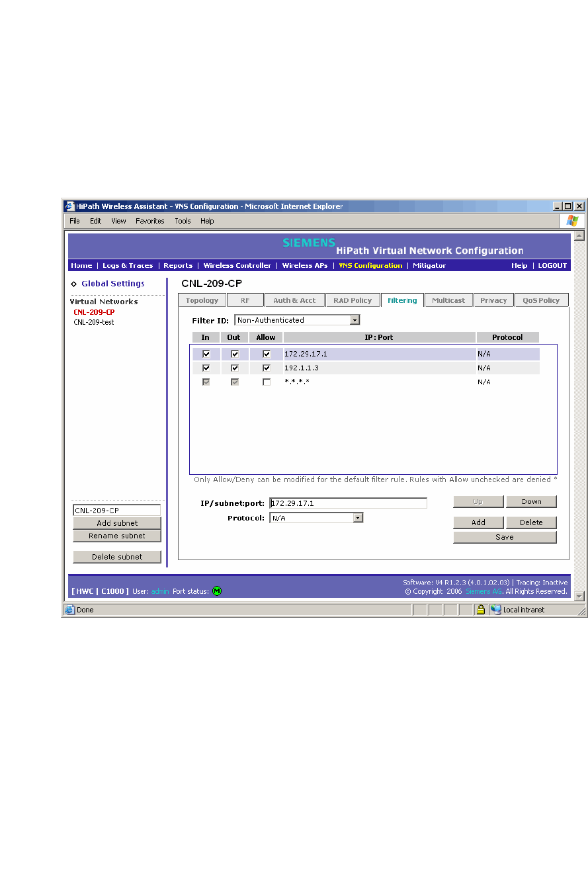Open the Tools menu
588x869 pixels.
coord(183,221)
